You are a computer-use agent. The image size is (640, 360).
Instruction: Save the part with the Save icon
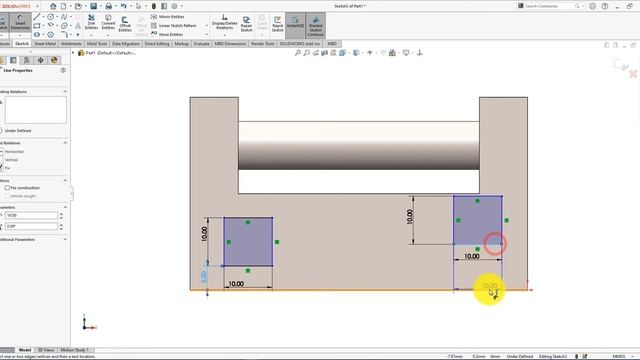point(93,6)
